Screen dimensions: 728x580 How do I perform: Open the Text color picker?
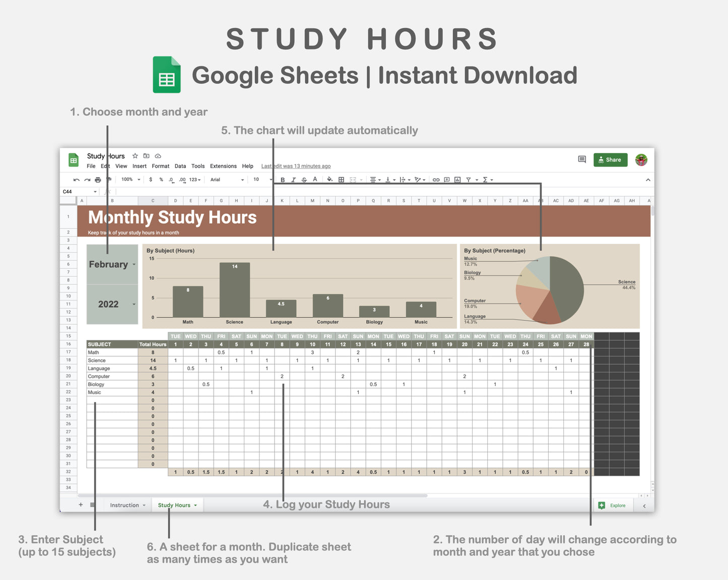tap(314, 180)
